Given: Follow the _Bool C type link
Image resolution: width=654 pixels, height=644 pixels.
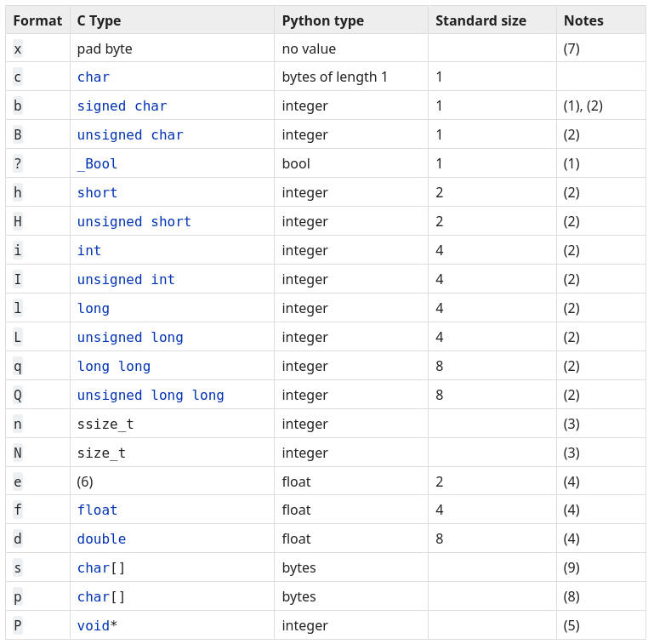Looking at the screenshot, I should (x=97, y=164).
